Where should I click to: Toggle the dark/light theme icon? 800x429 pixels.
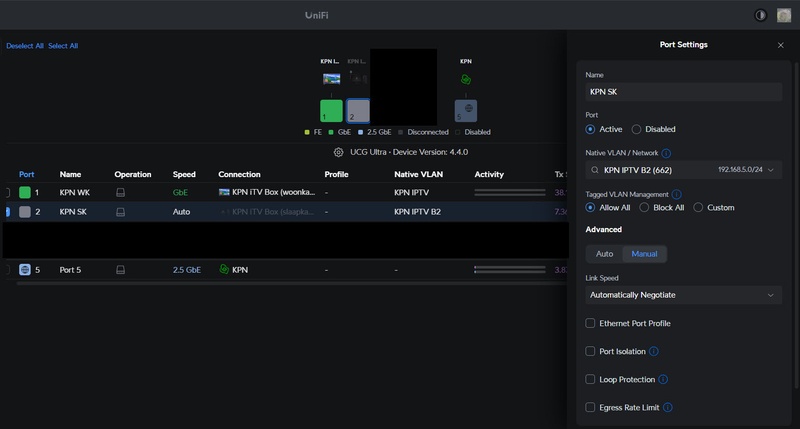click(760, 15)
